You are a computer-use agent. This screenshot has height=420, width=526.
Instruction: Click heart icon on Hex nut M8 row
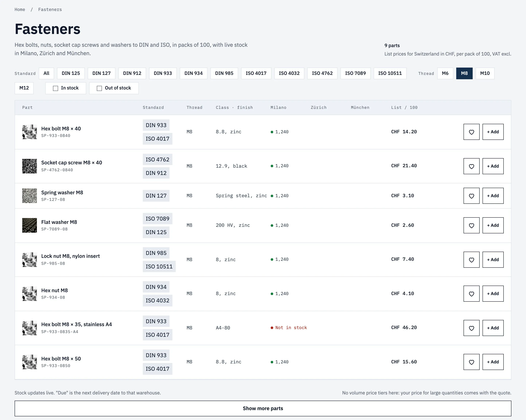(x=471, y=294)
